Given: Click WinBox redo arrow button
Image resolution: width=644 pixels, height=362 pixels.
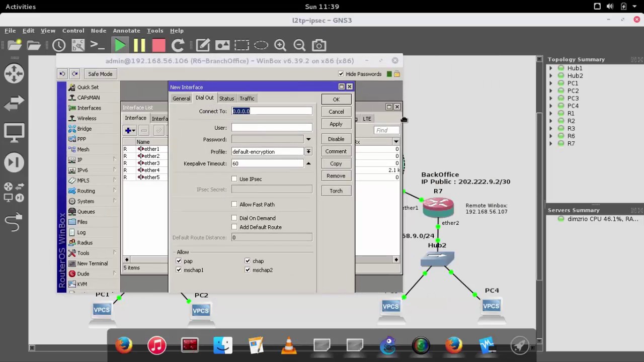Looking at the screenshot, I should pyautogui.click(x=74, y=74).
